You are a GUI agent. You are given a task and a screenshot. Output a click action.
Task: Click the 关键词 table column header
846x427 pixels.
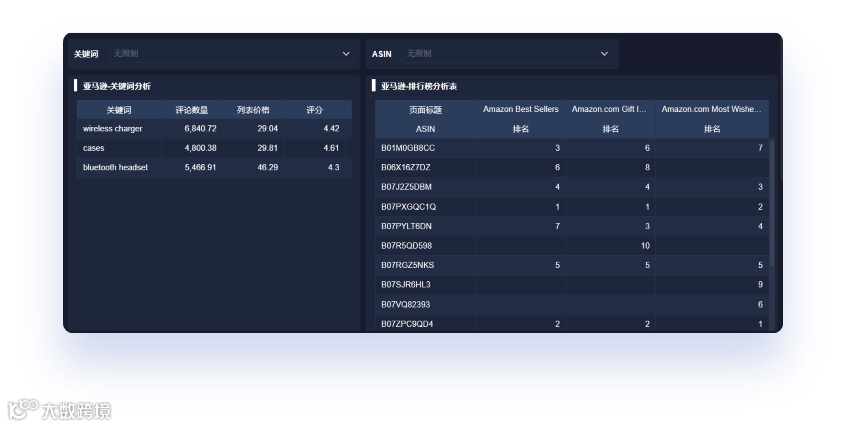tap(119, 110)
